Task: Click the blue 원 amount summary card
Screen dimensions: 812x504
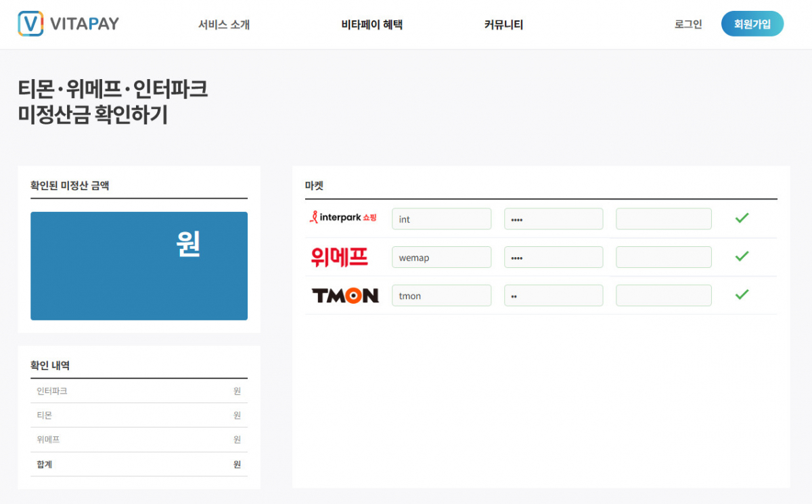Action: click(139, 265)
